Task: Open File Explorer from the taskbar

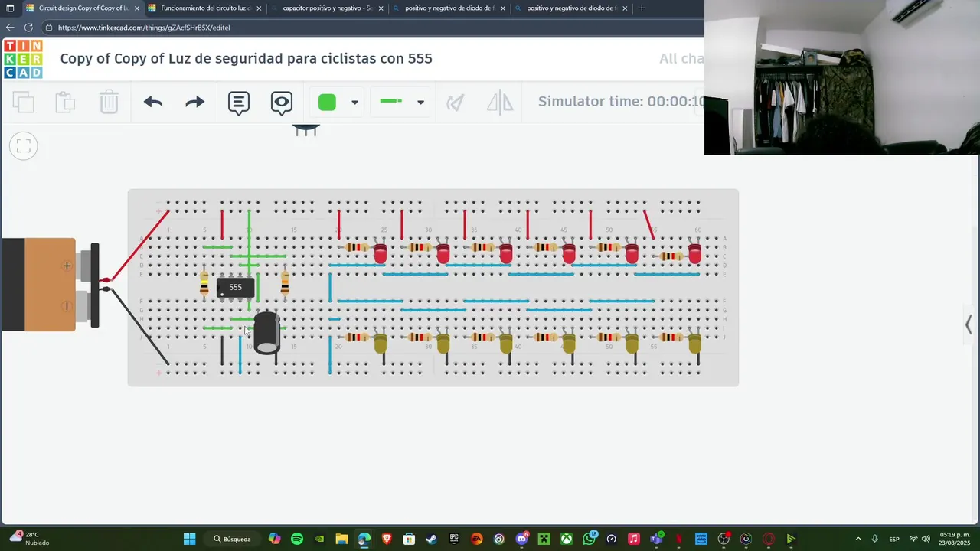Action: (341, 539)
